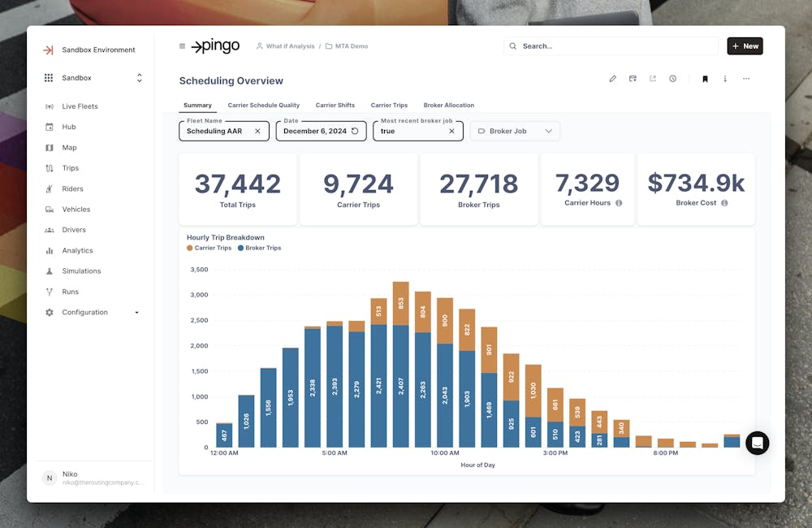Open Simulations flask icon in sidebar

[x=50, y=271]
